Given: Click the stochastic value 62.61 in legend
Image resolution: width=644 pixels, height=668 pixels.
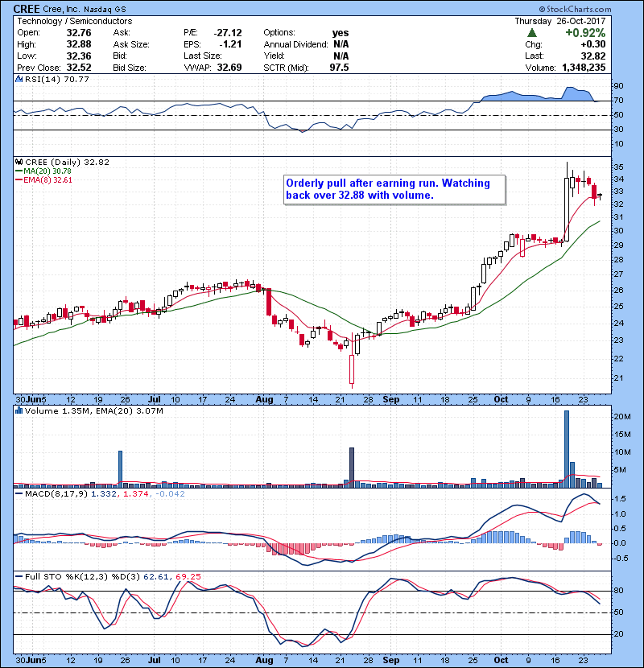Looking at the screenshot, I should 156,577.
